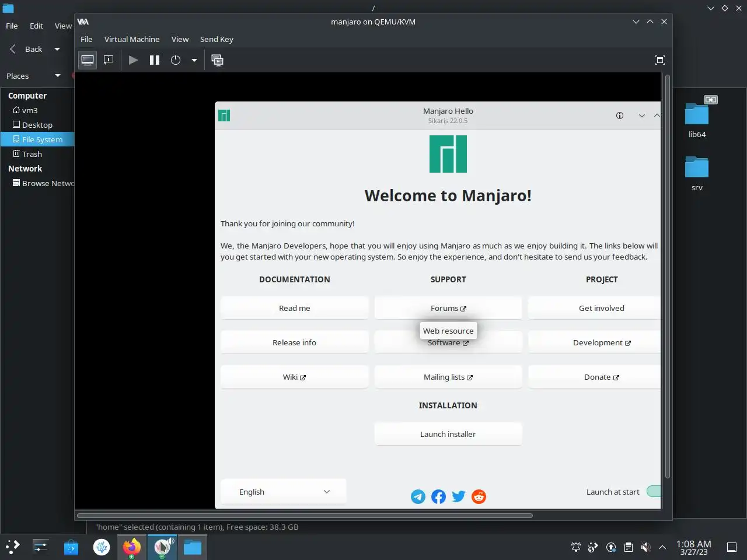Open the Mailing lists link
The image size is (747, 560).
click(x=448, y=377)
